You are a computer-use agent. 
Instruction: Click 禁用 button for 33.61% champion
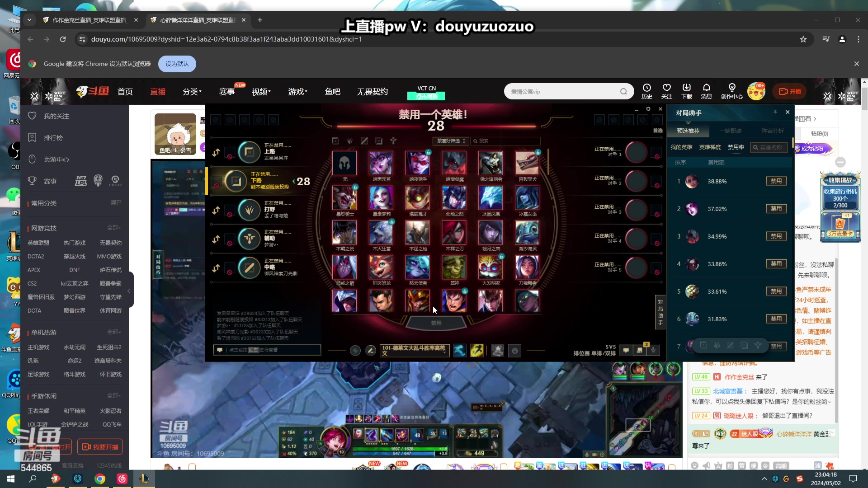[776, 291]
